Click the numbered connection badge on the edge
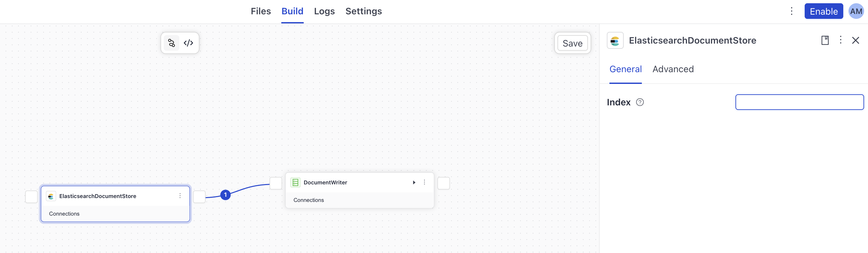 coord(225,195)
